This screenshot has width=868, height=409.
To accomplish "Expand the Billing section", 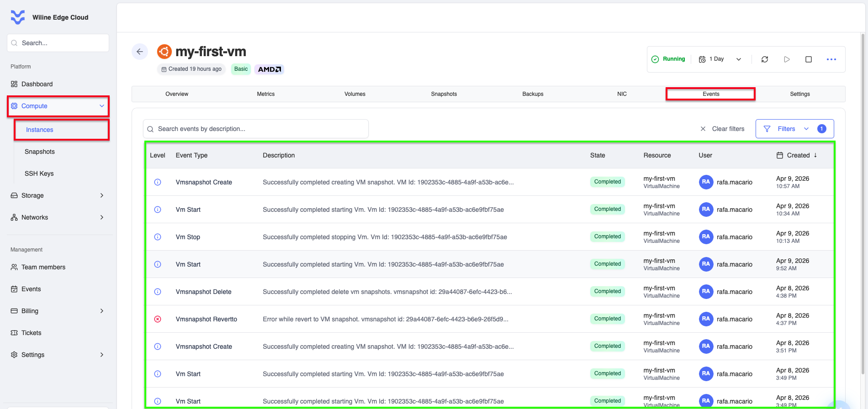I will [58, 311].
